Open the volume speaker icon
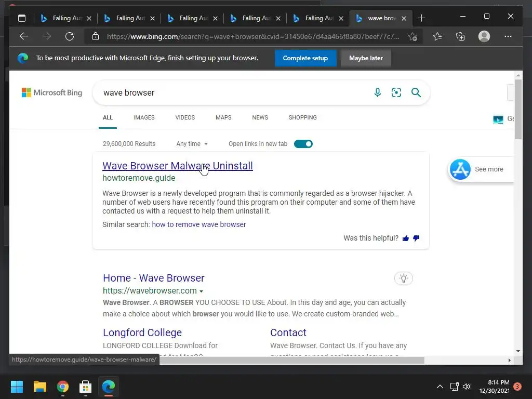This screenshot has height=399, width=532. coord(467,387)
